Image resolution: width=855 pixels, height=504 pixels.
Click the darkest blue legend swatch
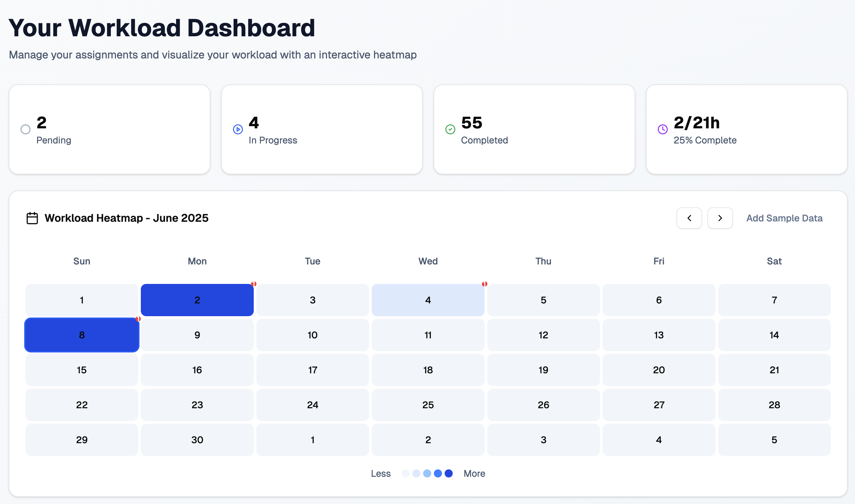pos(448,473)
